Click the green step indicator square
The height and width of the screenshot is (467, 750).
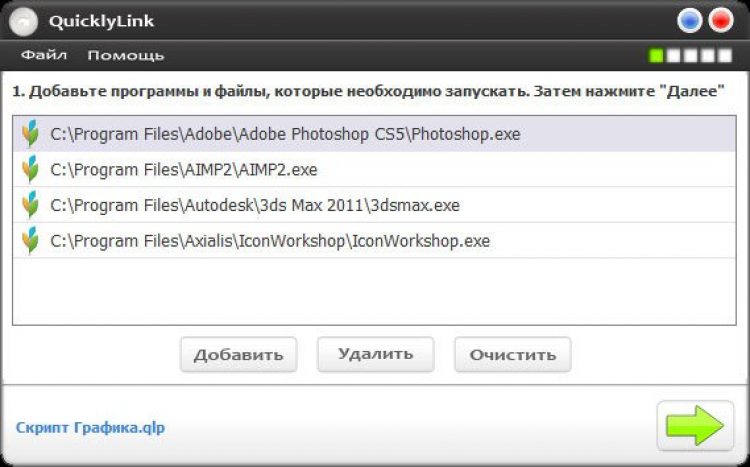(656, 56)
